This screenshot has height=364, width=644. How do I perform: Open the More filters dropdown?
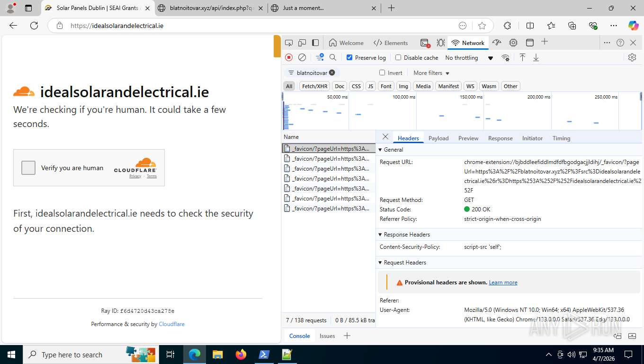[x=431, y=73]
